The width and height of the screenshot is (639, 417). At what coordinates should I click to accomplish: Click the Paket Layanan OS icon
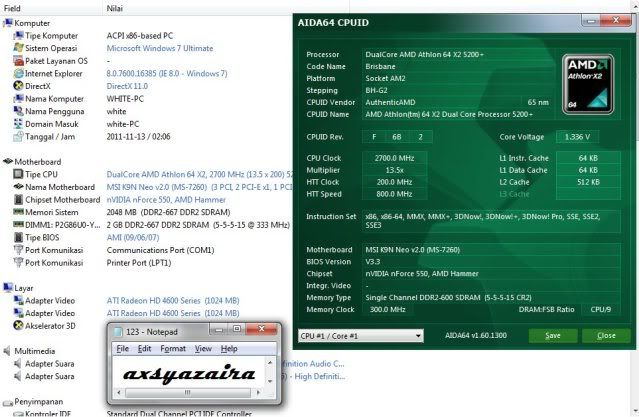click(18, 61)
